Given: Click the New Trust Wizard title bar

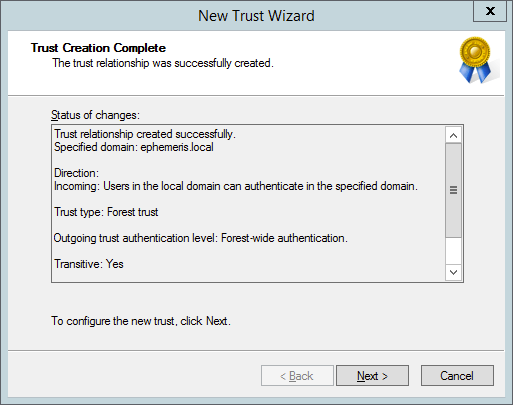Looking at the screenshot, I should [x=256, y=16].
